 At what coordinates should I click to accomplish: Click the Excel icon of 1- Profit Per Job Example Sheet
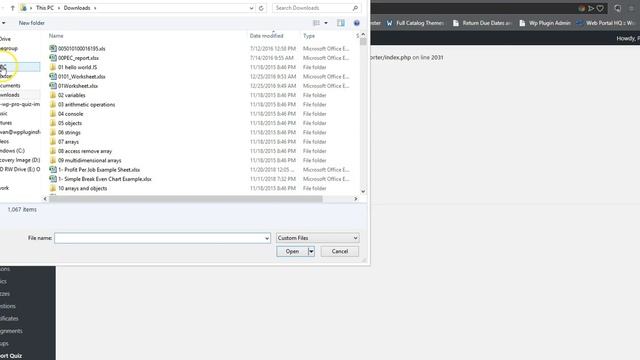pyautogui.click(x=53, y=169)
